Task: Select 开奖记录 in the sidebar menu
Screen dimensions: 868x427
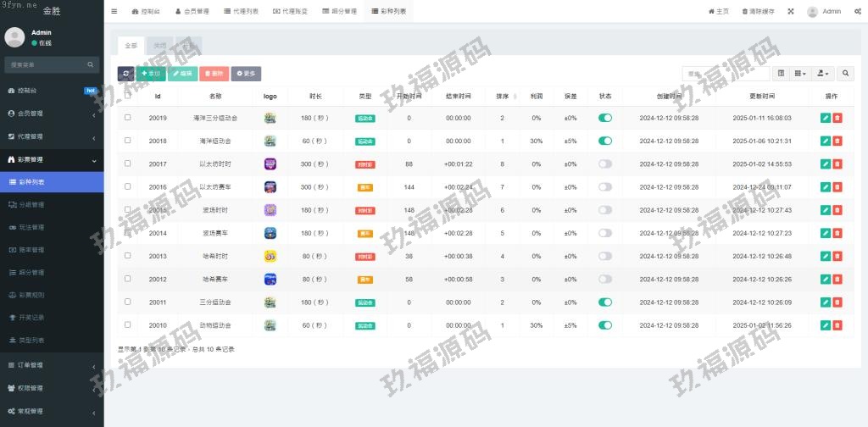Action: pyautogui.click(x=32, y=318)
